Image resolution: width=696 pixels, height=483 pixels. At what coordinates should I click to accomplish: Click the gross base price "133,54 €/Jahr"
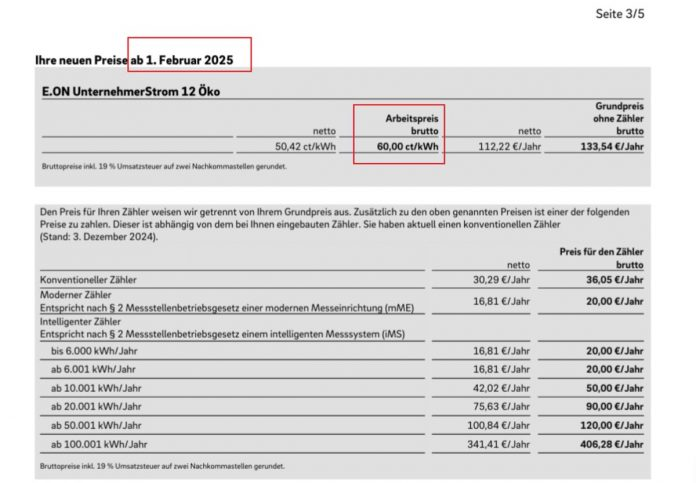tap(611, 146)
